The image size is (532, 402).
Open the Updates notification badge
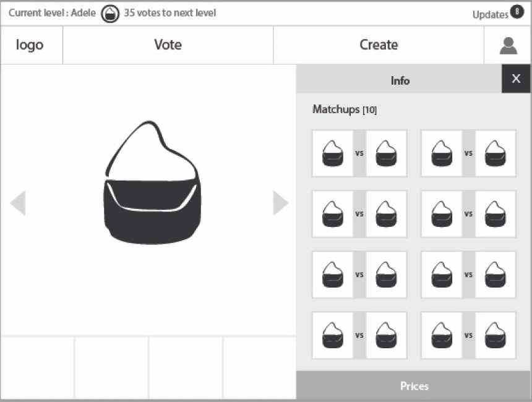pos(517,12)
